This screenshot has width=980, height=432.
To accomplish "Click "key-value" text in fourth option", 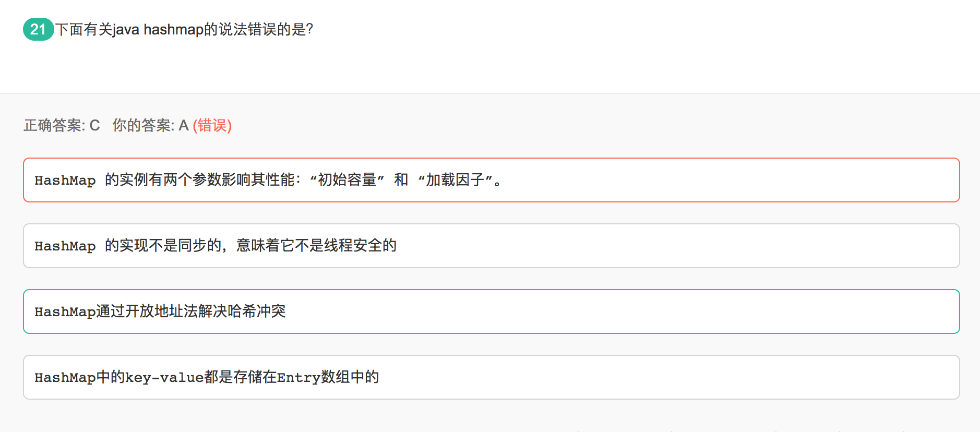I will point(164,377).
